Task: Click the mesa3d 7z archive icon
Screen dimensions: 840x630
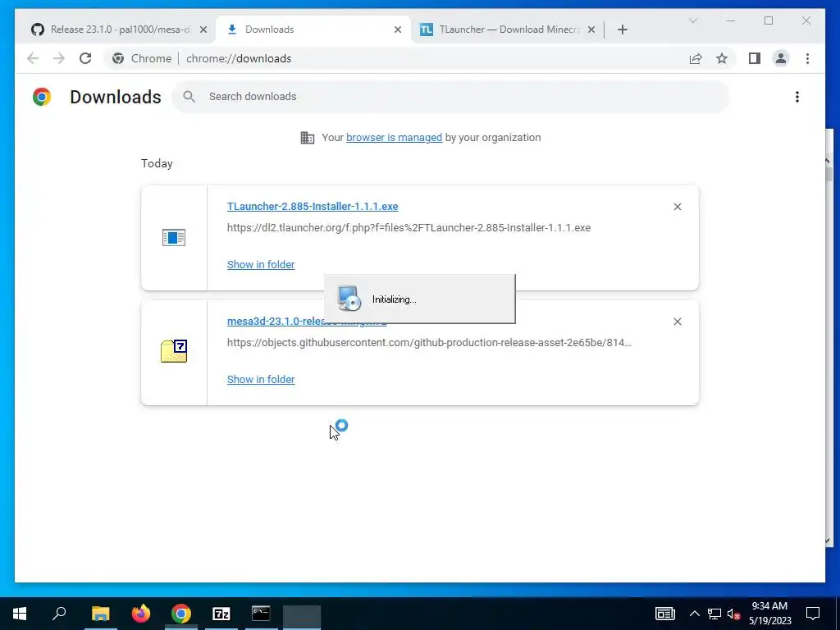Action: [174, 351]
